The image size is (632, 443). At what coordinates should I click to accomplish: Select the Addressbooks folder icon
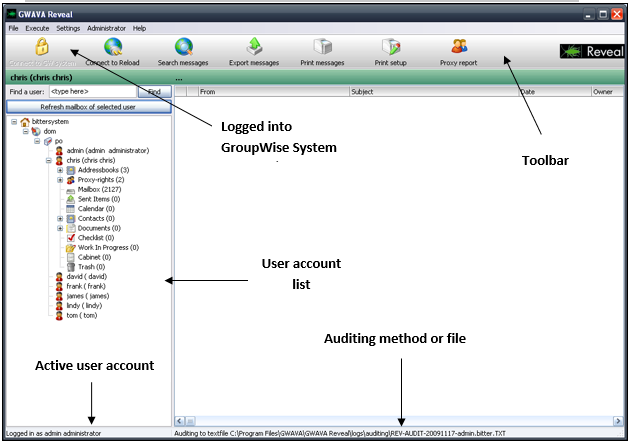coord(71,170)
